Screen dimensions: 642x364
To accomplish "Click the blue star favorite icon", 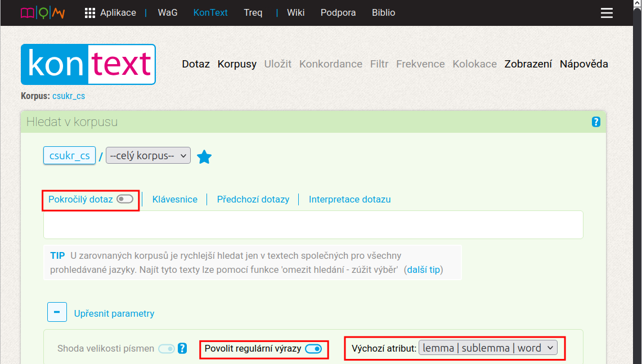I will click(204, 157).
